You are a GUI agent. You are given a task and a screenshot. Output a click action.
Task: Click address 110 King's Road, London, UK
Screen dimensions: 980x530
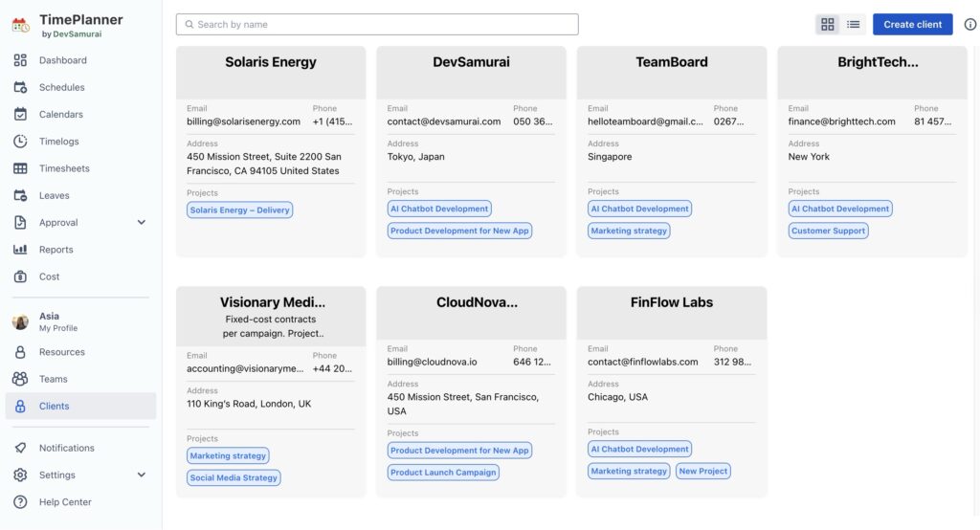[x=249, y=403]
